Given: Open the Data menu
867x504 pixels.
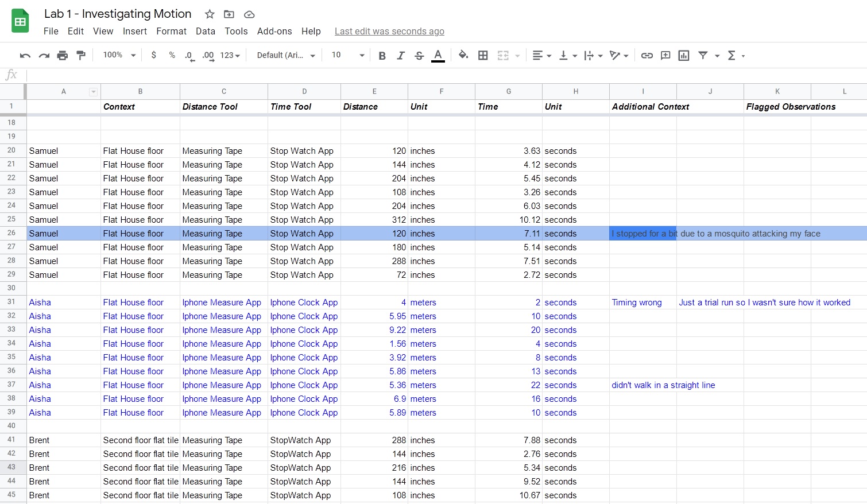Looking at the screenshot, I should click(206, 32).
